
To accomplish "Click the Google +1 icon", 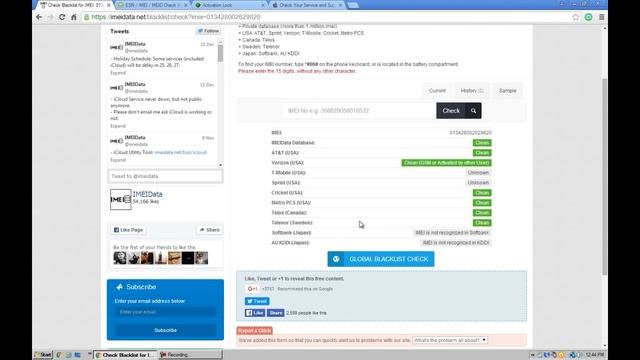I will 252,289.
